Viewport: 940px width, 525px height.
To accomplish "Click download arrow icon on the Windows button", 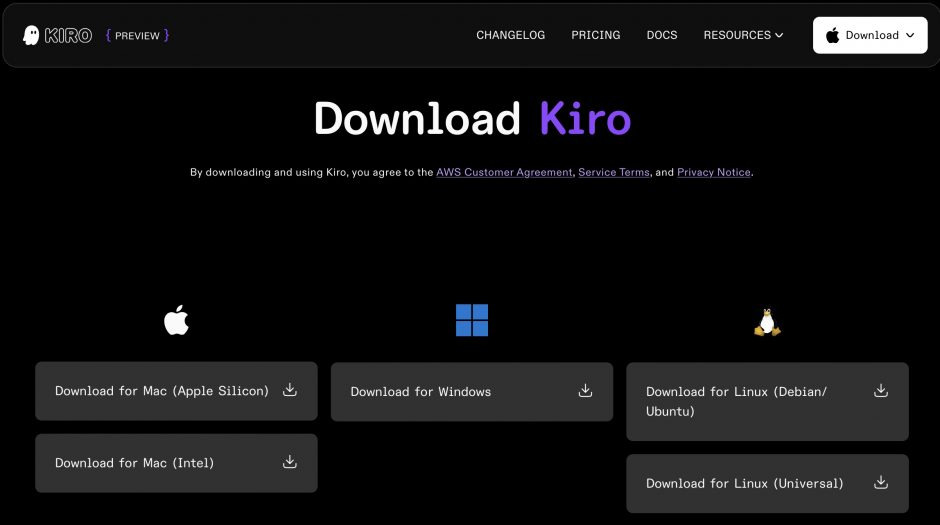I will pyautogui.click(x=585, y=391).
